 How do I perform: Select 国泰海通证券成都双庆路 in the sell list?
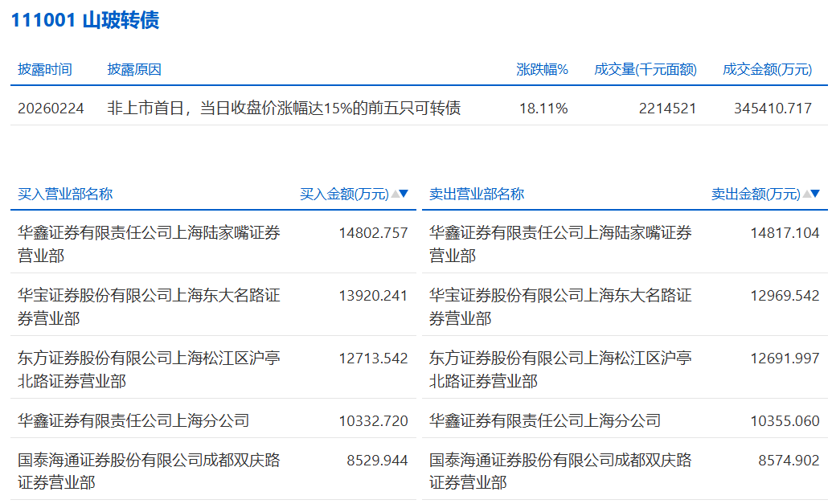pos(560,471)
